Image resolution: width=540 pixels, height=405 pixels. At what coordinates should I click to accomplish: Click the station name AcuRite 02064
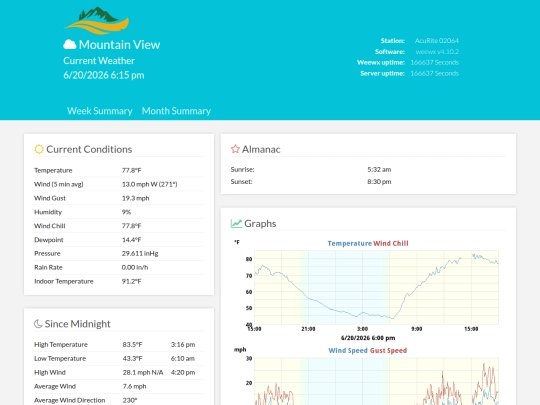pyautogui.click(x=436, y=41)
